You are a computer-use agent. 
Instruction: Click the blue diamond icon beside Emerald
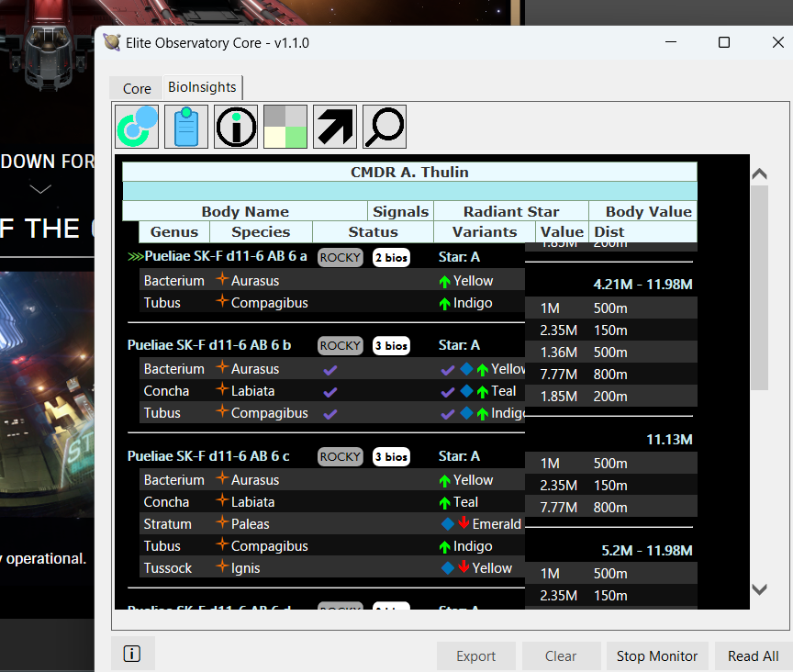[x=448, y=523]
